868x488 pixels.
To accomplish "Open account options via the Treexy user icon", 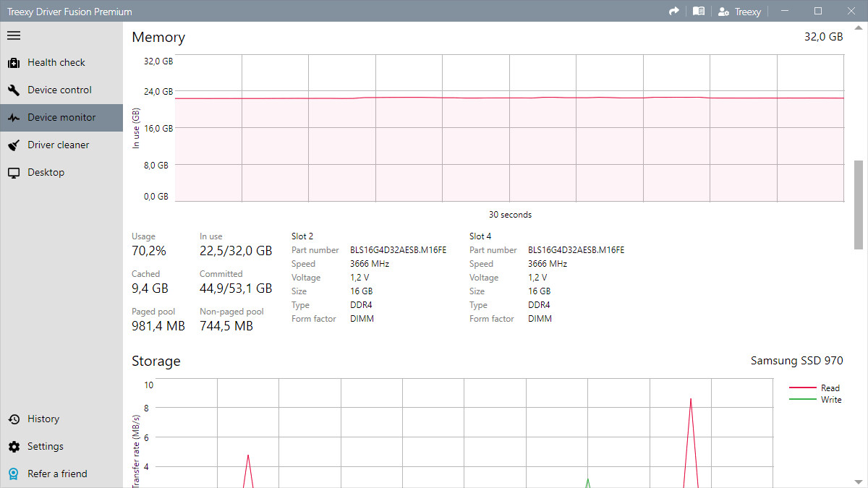I will [x=723, y=11].
